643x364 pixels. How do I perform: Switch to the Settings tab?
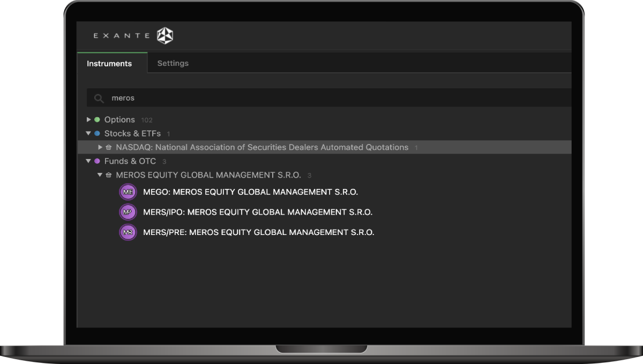click(173, 63)
